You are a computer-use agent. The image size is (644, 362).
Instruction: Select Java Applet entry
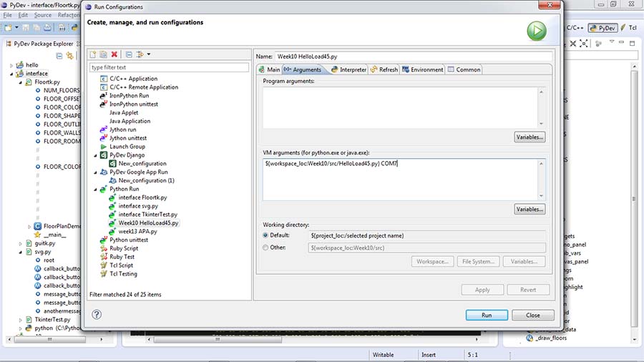[124, 112]
